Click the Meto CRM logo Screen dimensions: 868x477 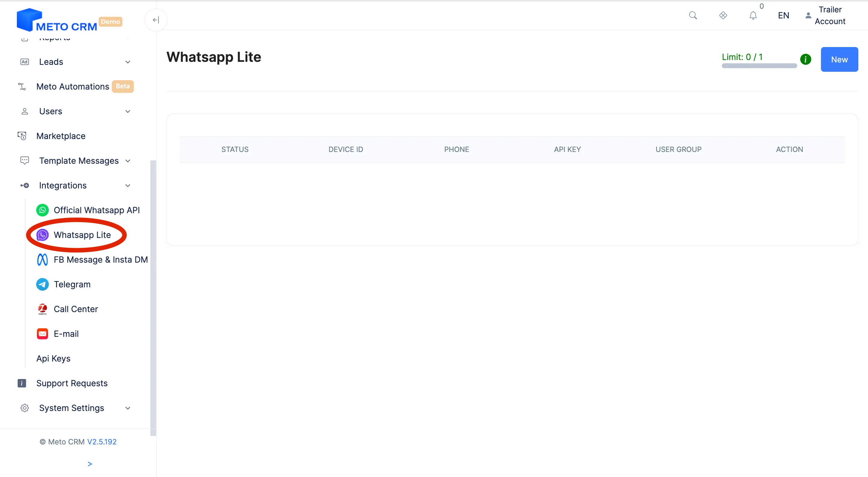(57, 20)
